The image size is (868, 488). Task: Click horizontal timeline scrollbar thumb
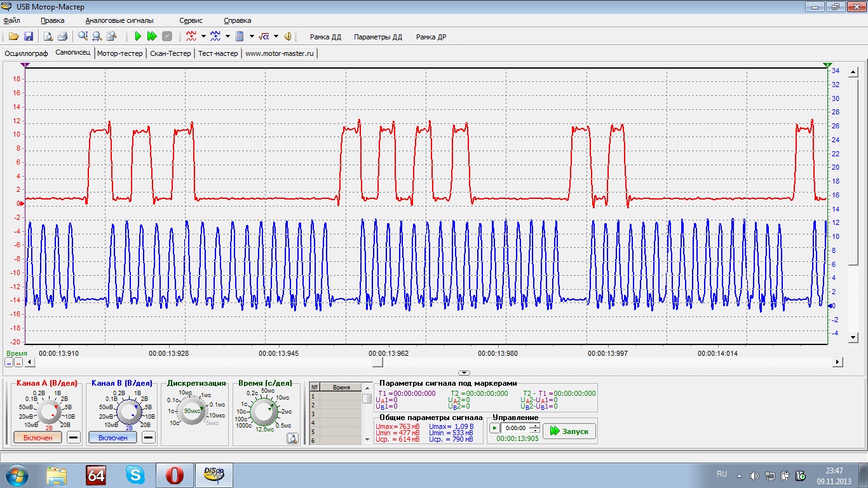click(377, 362)
